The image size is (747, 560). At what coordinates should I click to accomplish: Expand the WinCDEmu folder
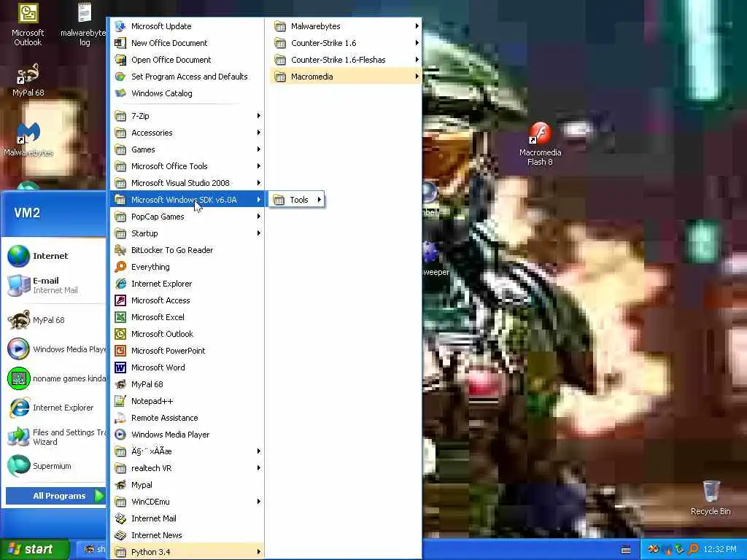[x=187, y=502]
